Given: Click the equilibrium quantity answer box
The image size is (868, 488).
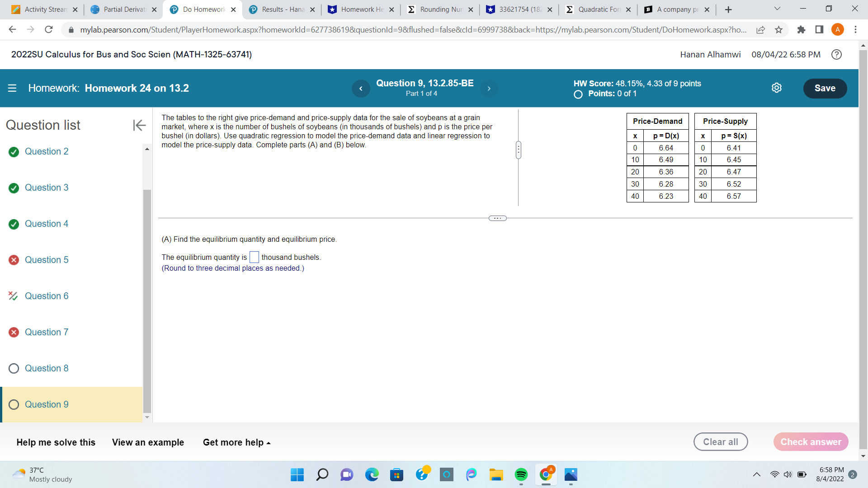Looking at the screenshot, I should 254,257.
